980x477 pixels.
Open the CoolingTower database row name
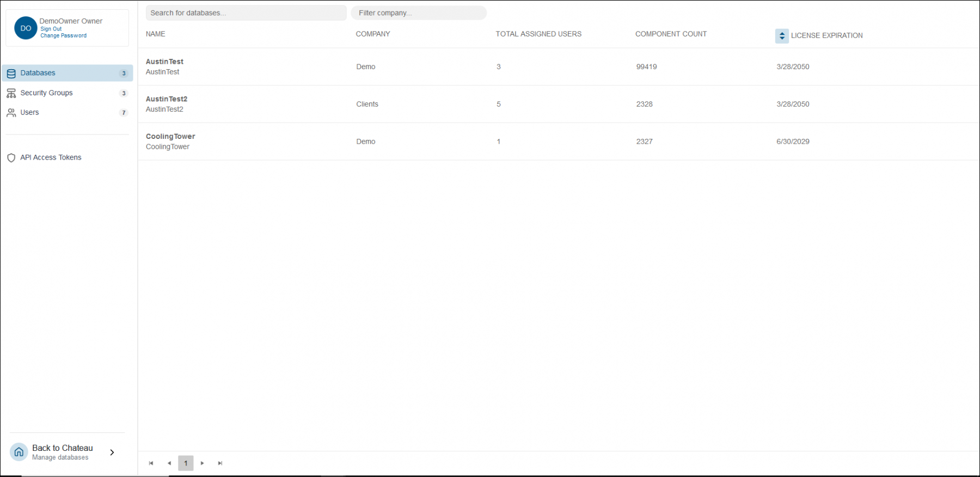click(170, 137)
